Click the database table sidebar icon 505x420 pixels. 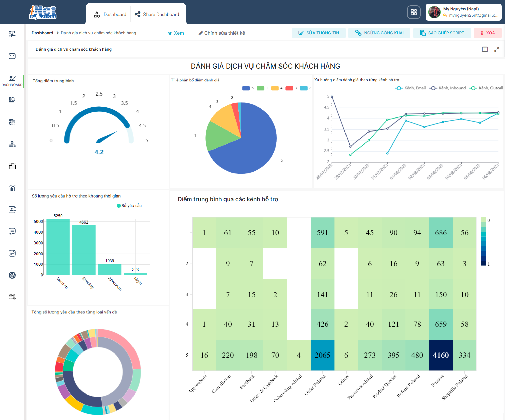pyautogui.click(x=12, y=122)
